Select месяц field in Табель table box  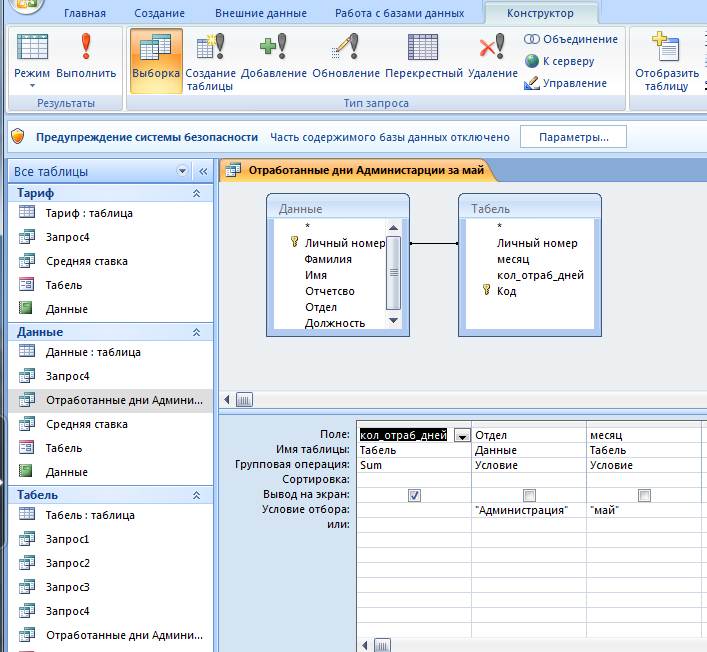tap(513, 259)
